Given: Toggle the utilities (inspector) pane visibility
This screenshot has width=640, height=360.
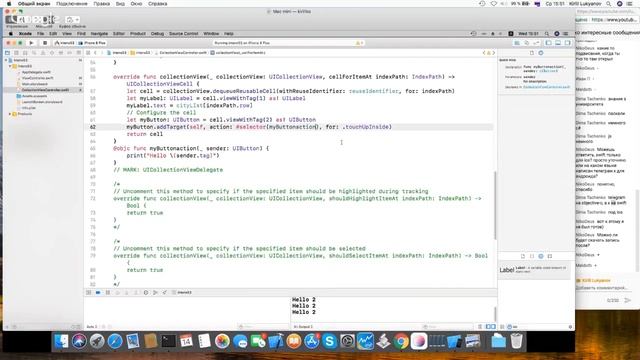Looking at the screenshot, I should (x=567, y=43).
